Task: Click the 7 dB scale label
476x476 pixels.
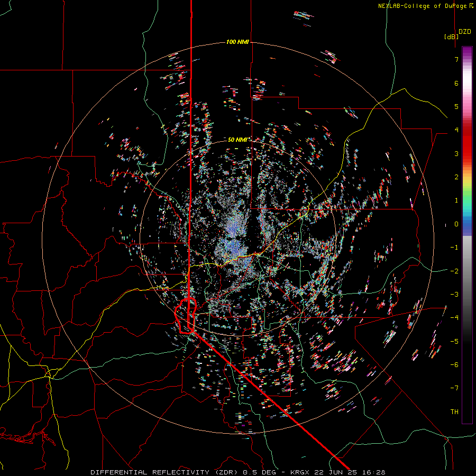Action: (x=456, y=59)
